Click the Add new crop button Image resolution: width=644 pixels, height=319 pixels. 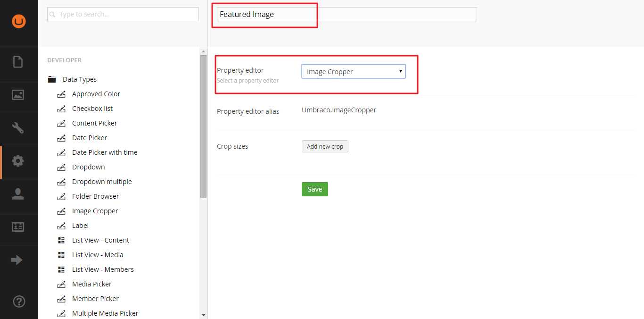[325, 146]
